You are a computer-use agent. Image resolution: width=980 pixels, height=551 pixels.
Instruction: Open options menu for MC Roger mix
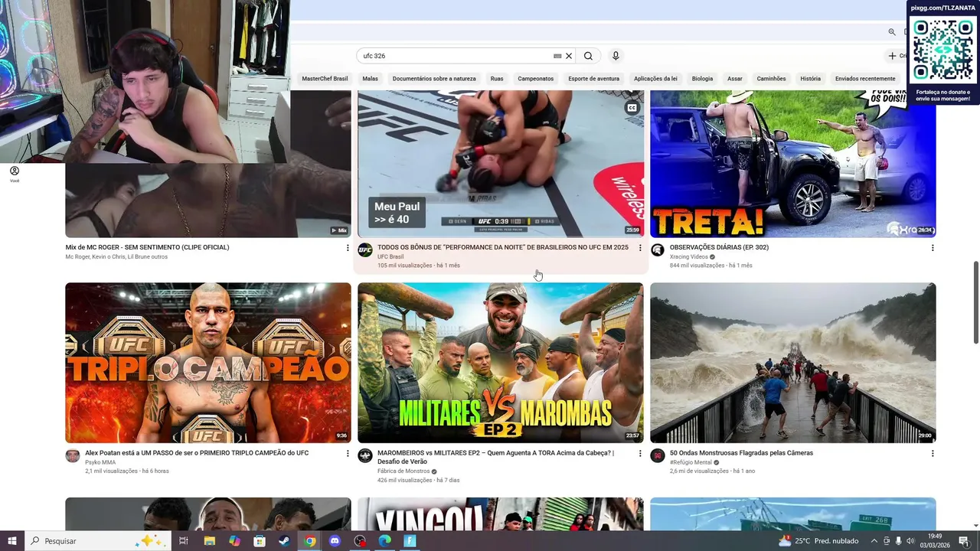click(x=348, y=248)
